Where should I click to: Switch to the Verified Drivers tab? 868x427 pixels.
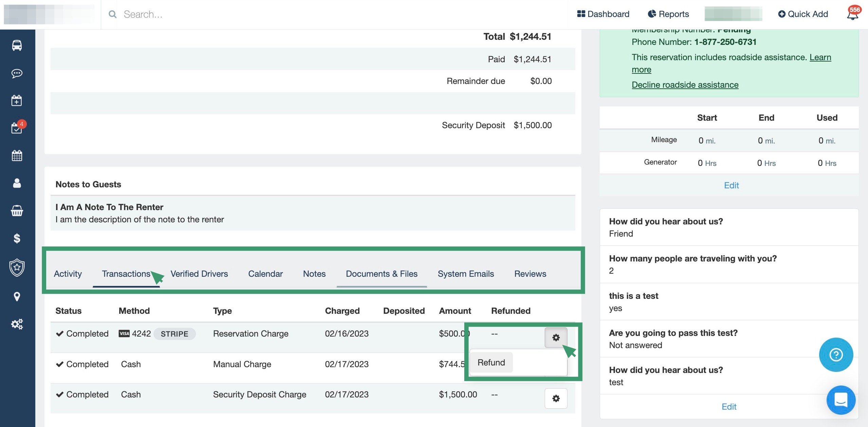[x=199, y=274]
